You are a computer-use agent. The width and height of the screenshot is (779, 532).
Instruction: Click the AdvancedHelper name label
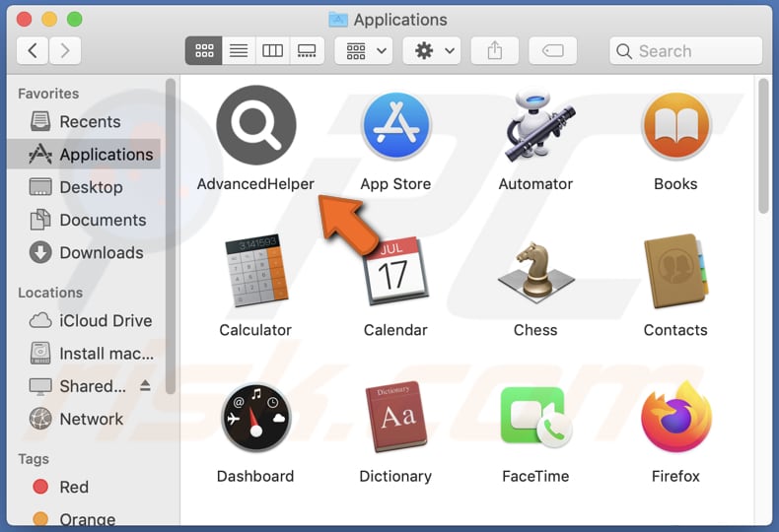[x=255, y=184]
